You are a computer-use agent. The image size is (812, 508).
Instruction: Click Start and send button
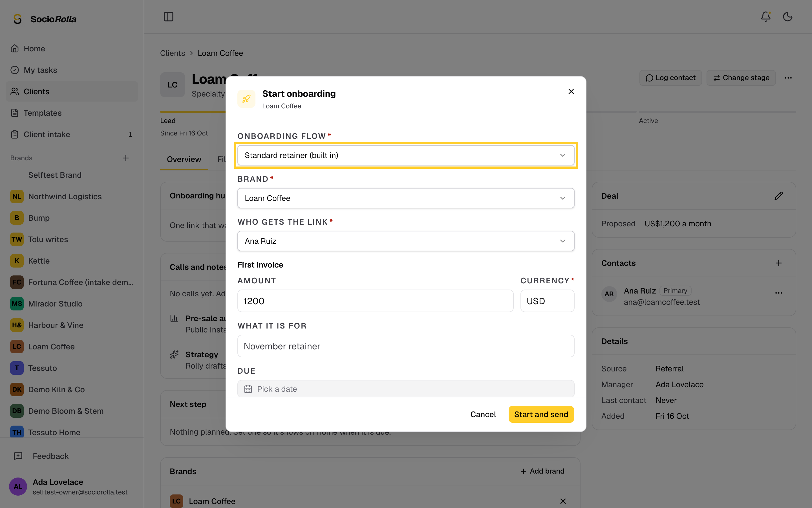point(541,414)
